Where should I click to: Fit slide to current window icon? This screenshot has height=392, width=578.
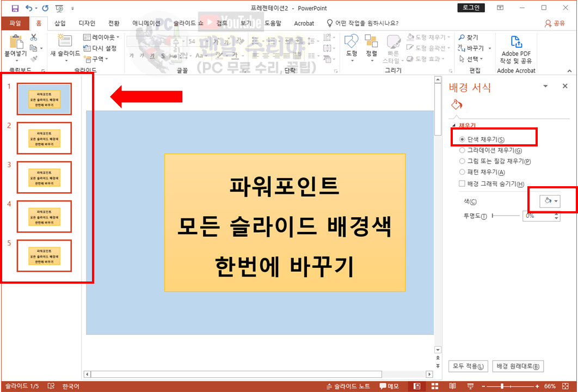pyautogui.click(x=565, y=386)
